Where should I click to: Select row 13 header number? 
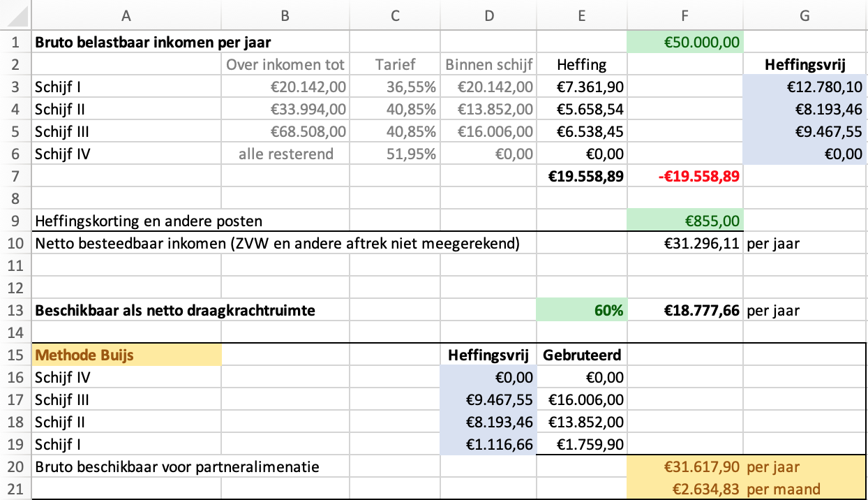click(15, 311)
